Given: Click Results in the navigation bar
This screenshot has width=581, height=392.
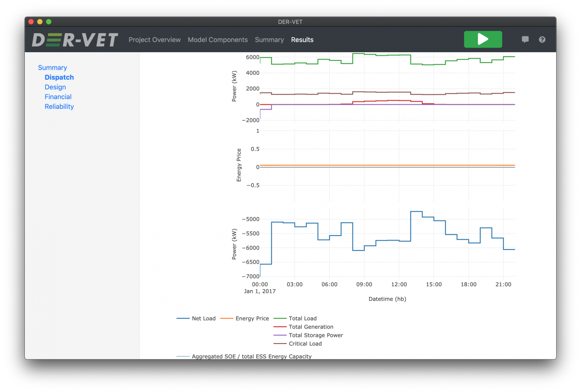Looking at the screenshot, I should pos(302,39).
